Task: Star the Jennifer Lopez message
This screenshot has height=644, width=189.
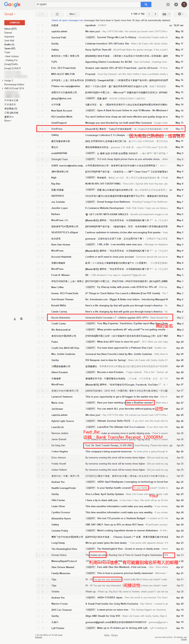Action: pos(42,208)
